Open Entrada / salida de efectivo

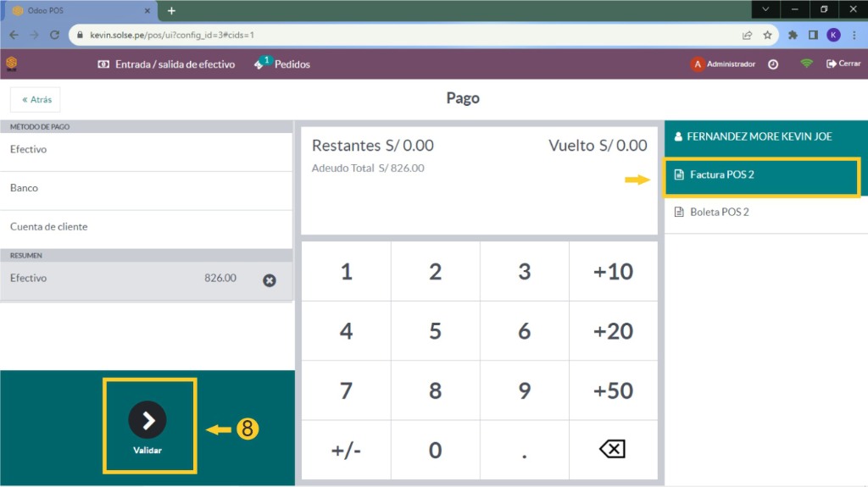(166, 64)
